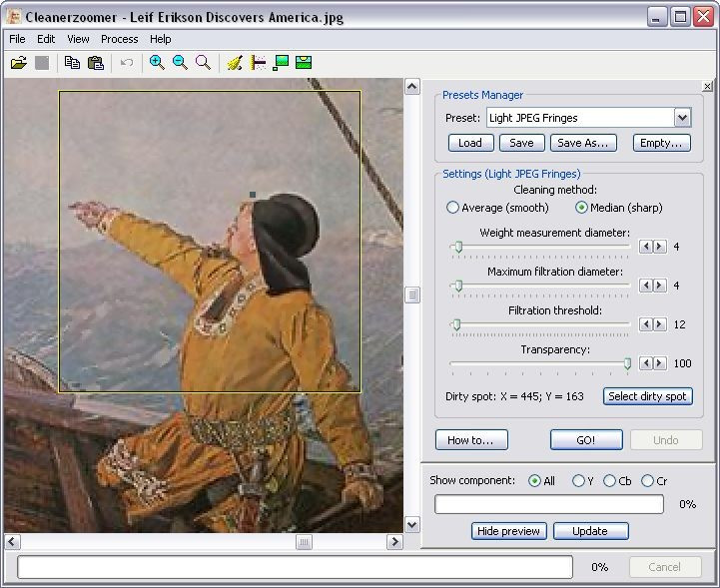
Task: Click the Update preview button
Action: [x=590, y=531]
